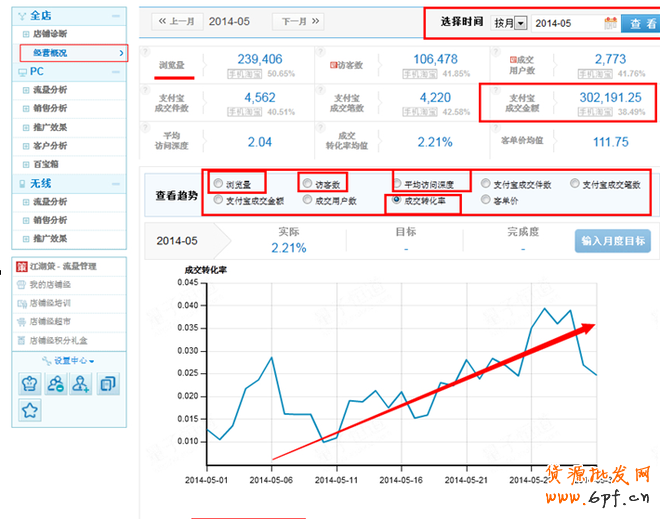Image resolution: width=660 pixels, height=519 pixels.
Task: Switch to the underlined 浏览量 metric tab
Action: pyautogui.click(x=172, y=65)
